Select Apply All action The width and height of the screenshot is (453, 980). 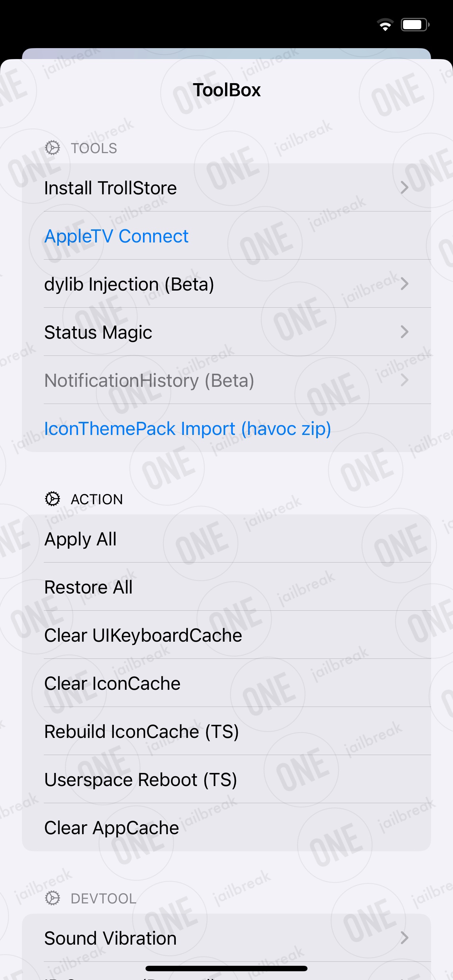coord(226,539)
